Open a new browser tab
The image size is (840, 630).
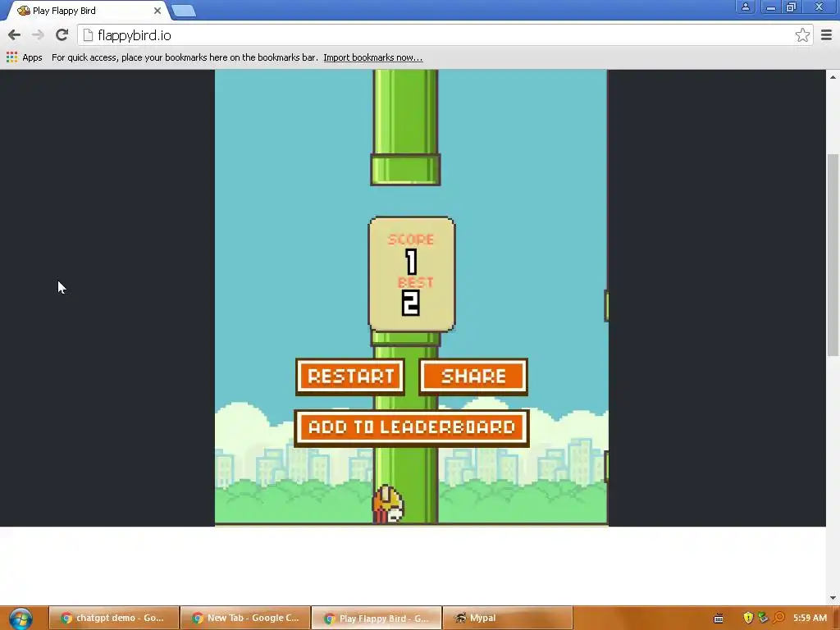pos(184,11)
